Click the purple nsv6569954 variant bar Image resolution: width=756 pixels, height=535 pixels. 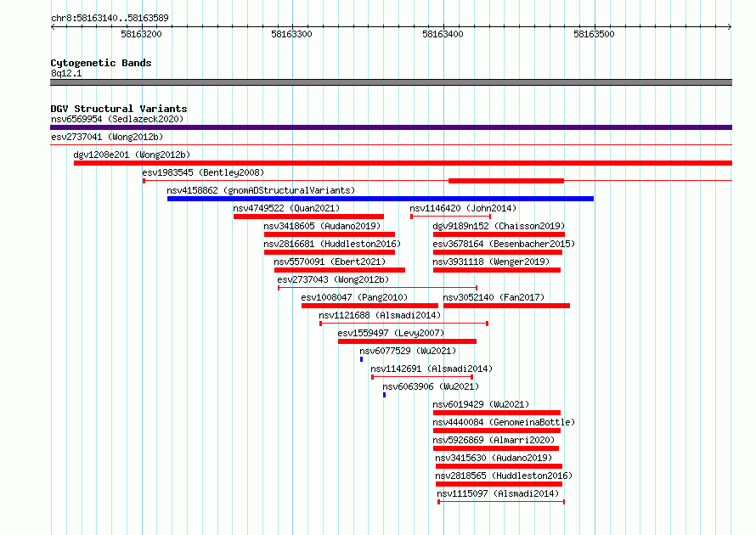tap(391, 127)
